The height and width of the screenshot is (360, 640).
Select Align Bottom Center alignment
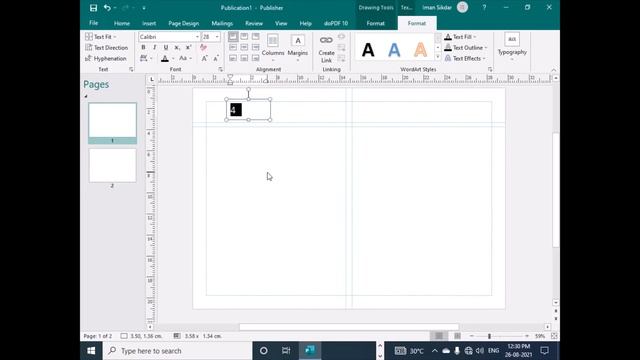pyautogui.click(x=244, y=58)
